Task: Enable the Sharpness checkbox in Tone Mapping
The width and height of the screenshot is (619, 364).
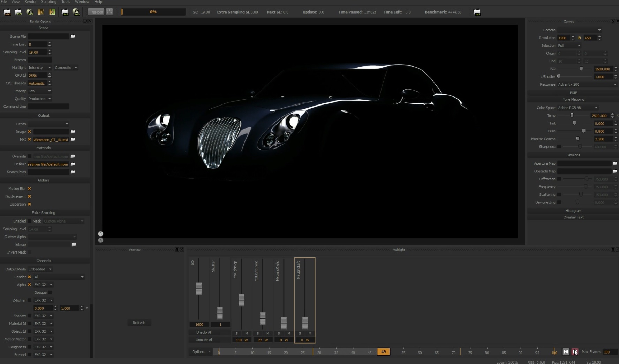Action: tap(559, 147)
